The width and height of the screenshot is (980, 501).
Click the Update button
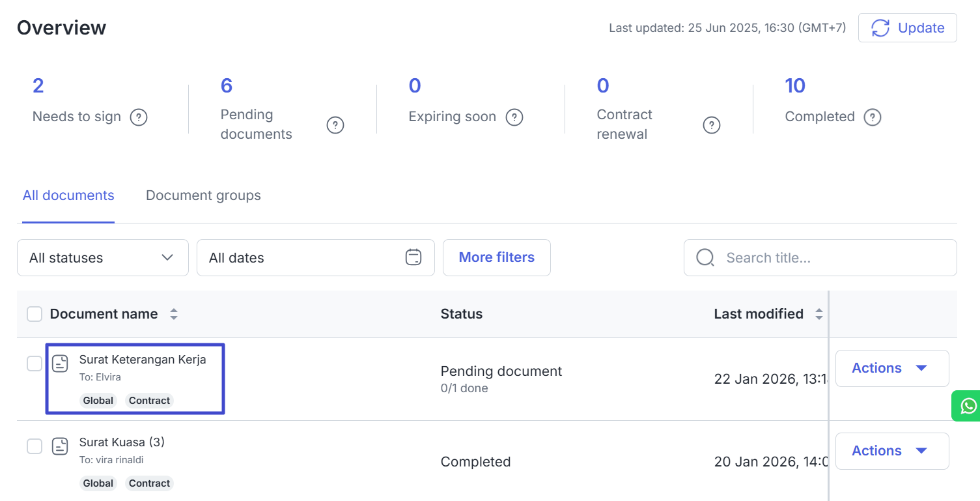click(x=907, y=28)
